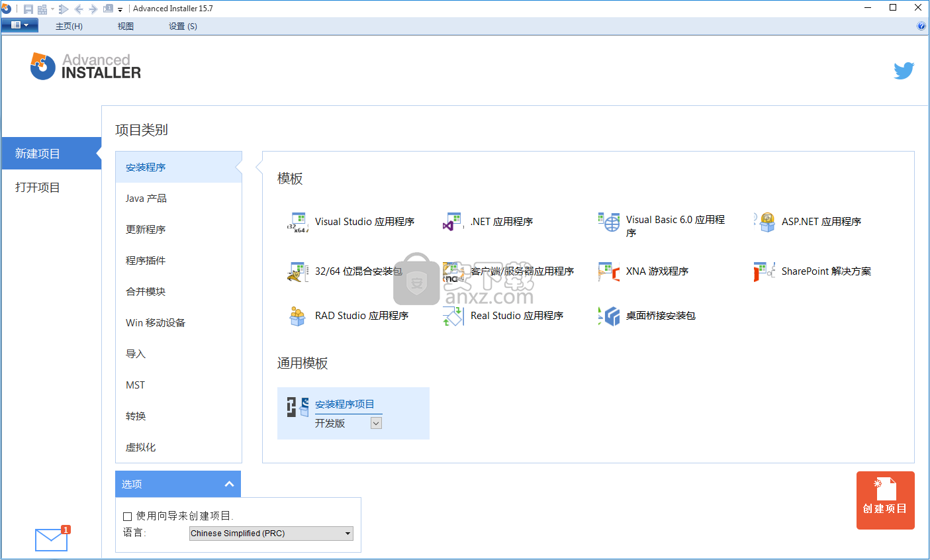Screen dimensions: 930x560
Task: Click the ASP.NET 应用程序 label
Action: tap(821, 222)
